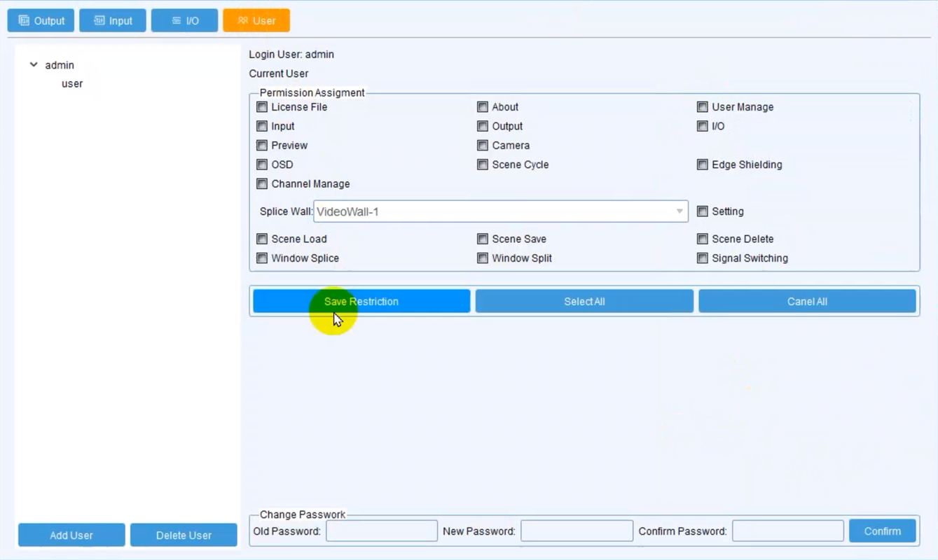938x560 pixels.
Task: Check the Camera permission
Action: point(483,146)
